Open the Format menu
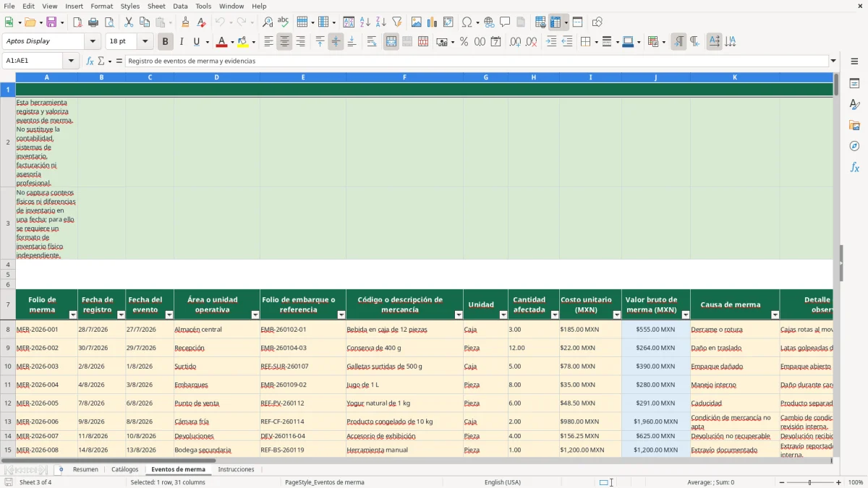 pos(101,6)
